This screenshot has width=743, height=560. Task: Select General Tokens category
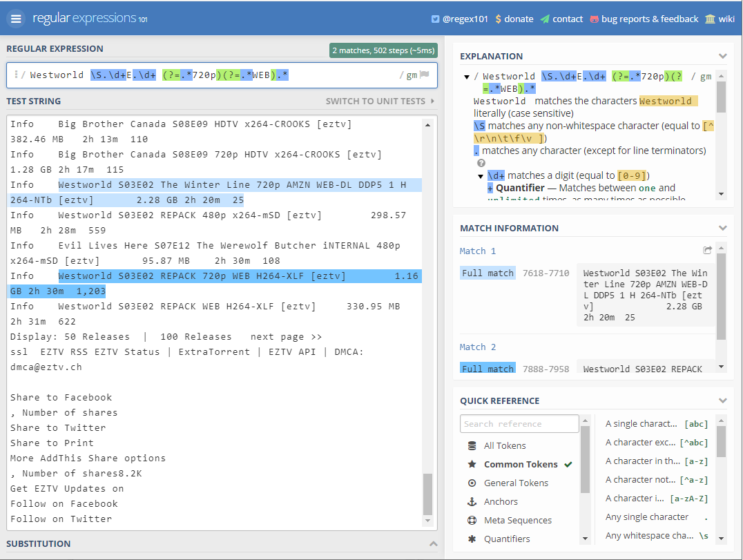(x=516, y=483)
